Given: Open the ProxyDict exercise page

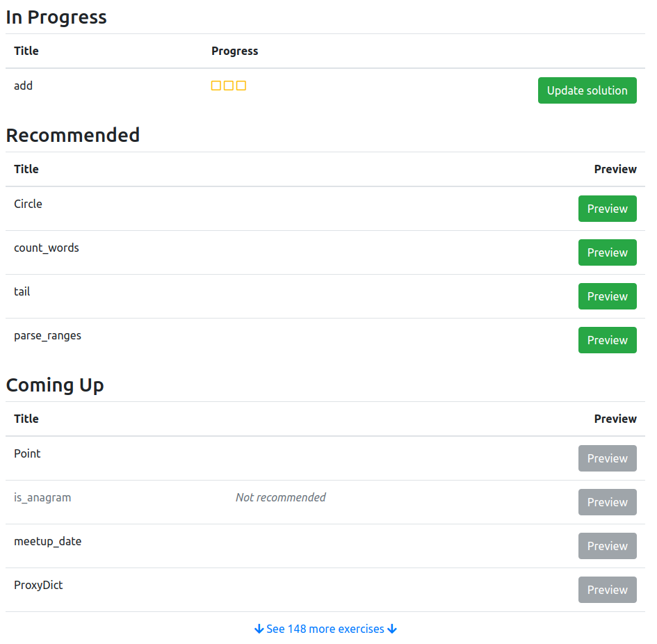Looking at the screenshot, I should (38, 585).
